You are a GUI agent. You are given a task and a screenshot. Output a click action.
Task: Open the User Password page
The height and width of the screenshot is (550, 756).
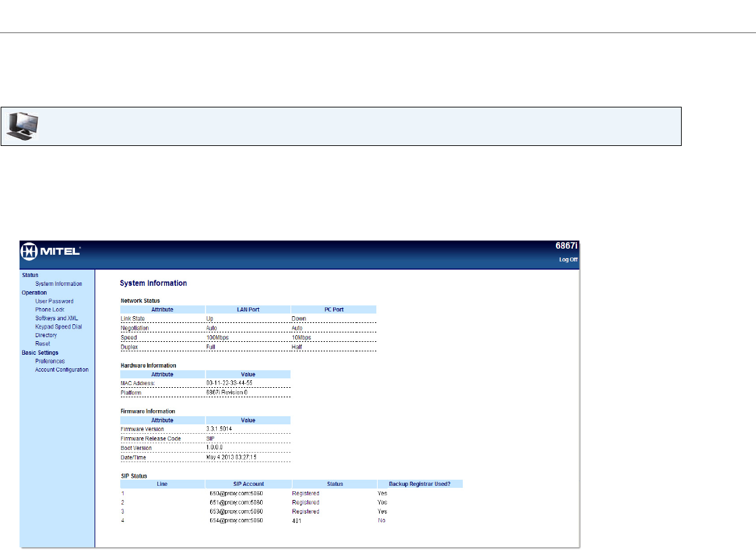pos(54,301)
